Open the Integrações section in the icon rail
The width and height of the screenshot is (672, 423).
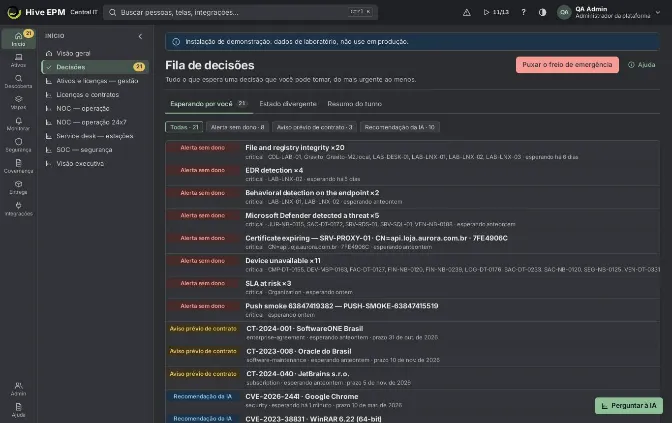pyautogui.click(x=18, y=209)
